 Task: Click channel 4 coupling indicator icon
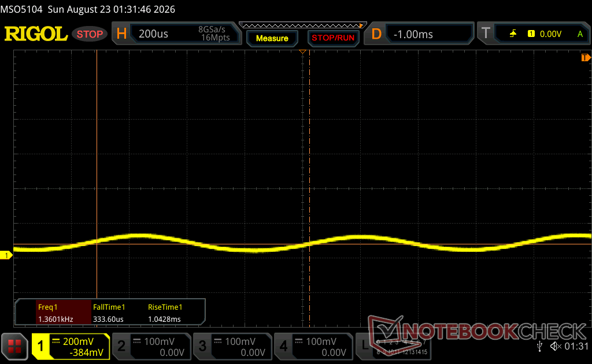(299, 341)
